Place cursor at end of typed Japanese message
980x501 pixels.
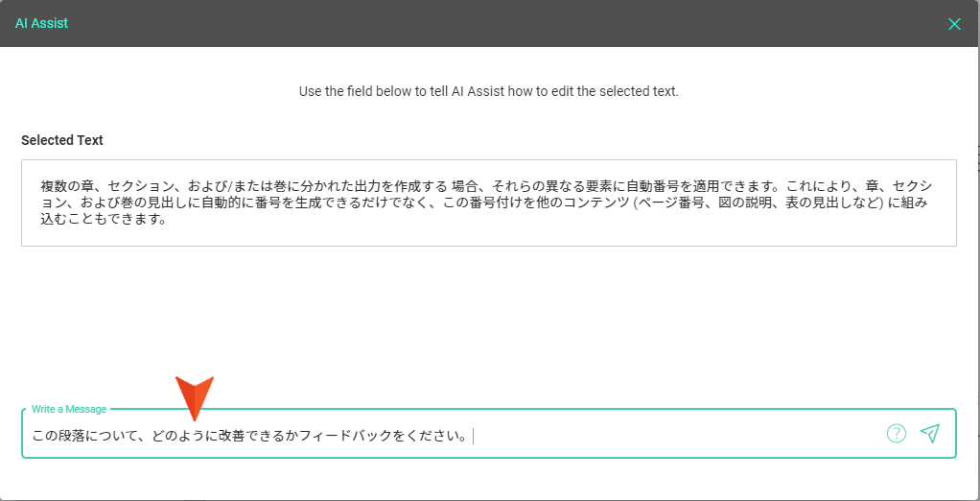click(472, 436)
